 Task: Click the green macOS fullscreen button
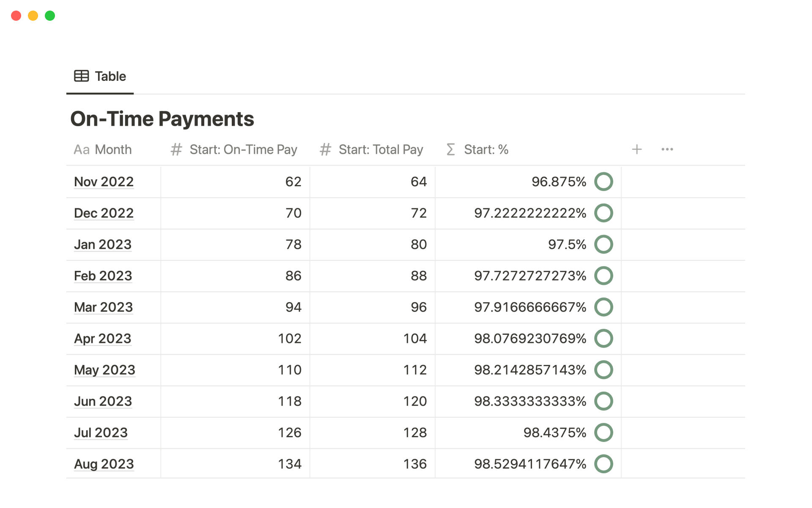pos(50,16)
